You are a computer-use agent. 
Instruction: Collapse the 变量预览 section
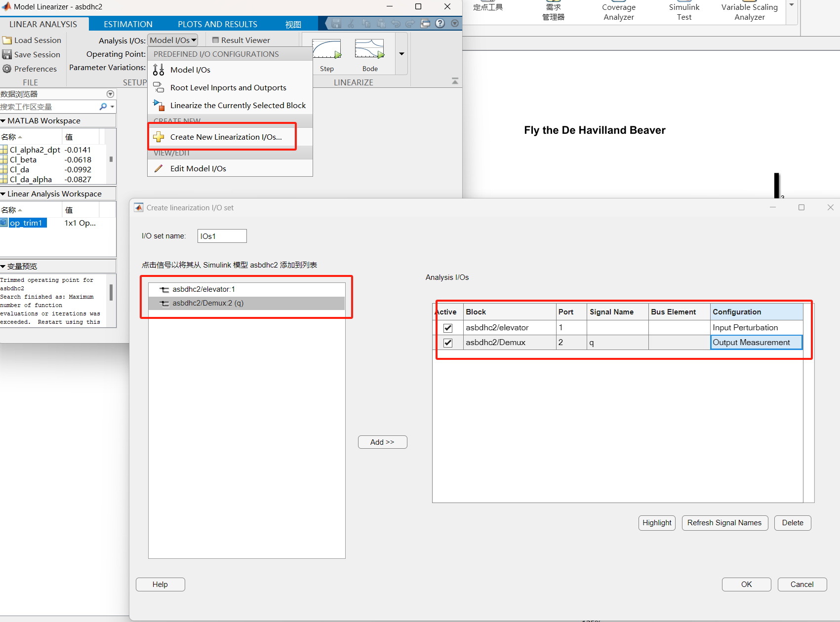[x=3, y=266]
